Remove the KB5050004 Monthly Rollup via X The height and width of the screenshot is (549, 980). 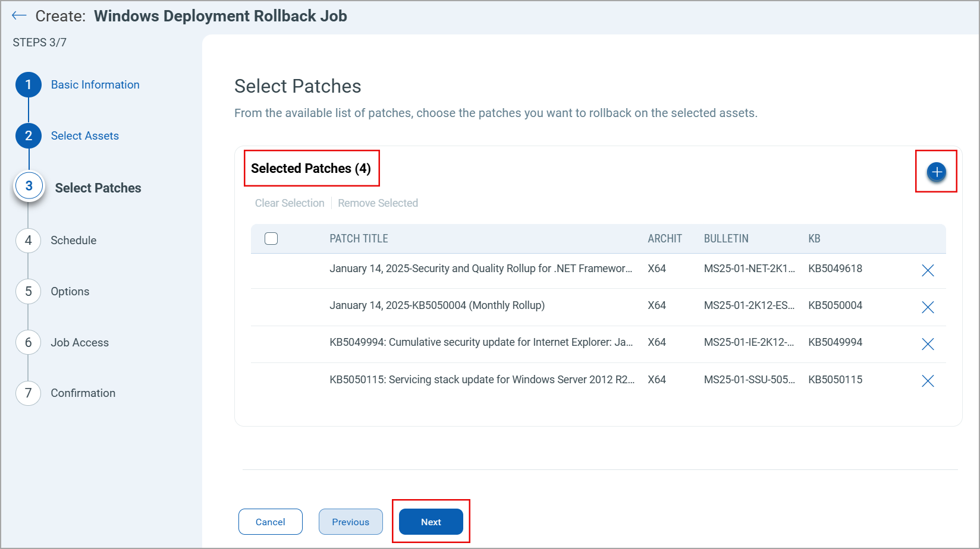click(x=928, y=307)
